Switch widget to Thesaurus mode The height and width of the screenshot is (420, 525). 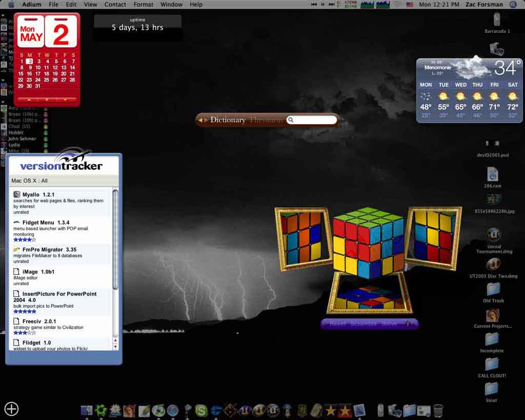pos(266,120)
